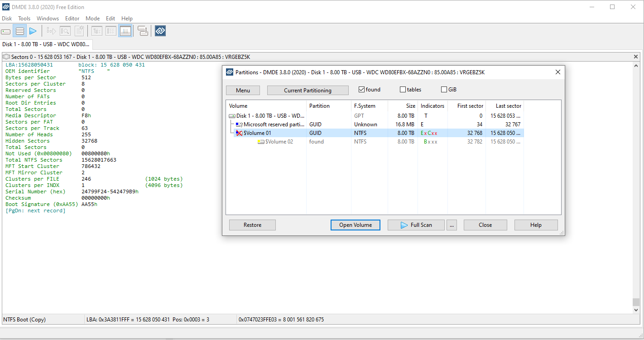Click the magnifier search-in-volume toolbar icon
The height and width of the screenshot is (340, 644).
[65, 31]
